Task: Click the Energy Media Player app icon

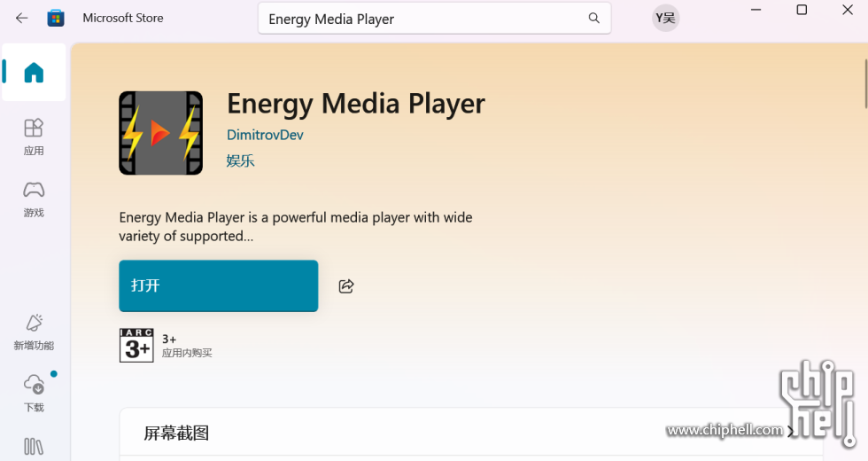Action: point(160,133)
